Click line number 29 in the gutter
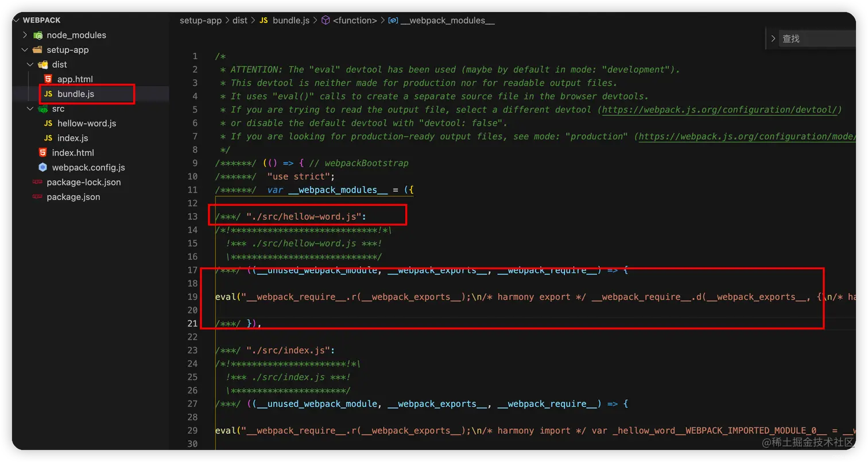The width and height of the screenshot is (868, 462). (x=192, y=430)
